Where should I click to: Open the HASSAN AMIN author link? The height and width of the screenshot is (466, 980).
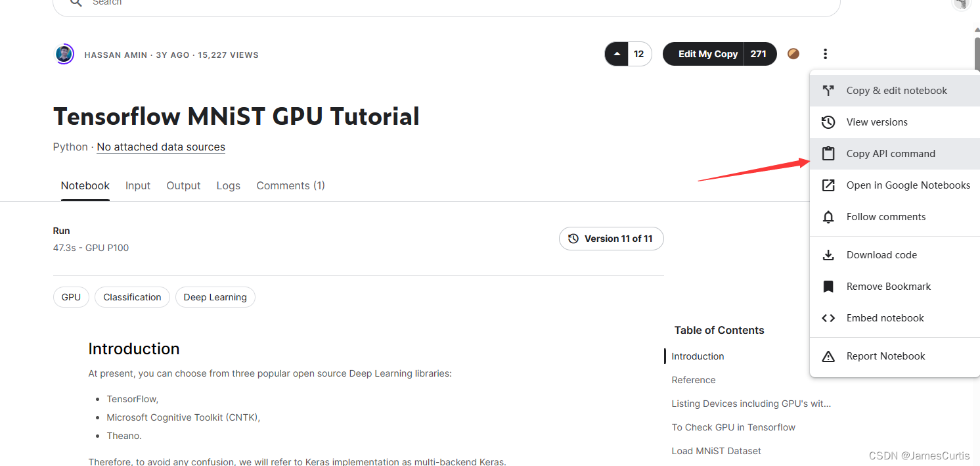117,55
